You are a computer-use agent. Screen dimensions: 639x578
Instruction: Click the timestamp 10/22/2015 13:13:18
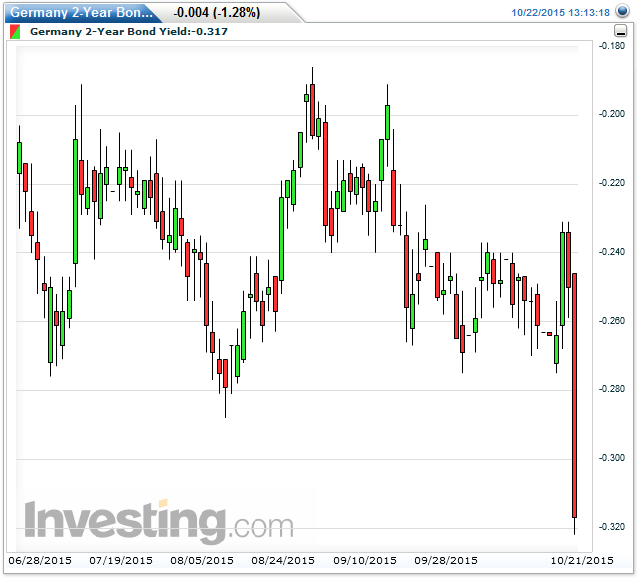(560, 13)
